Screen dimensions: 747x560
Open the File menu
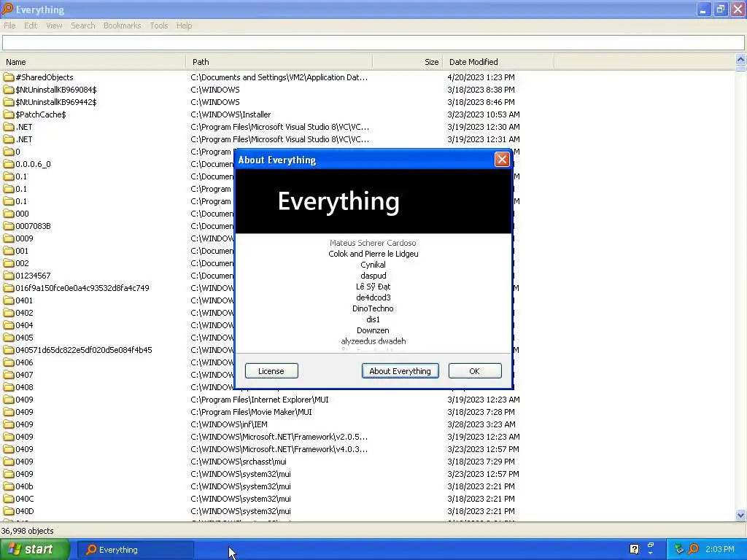[9, 26]
